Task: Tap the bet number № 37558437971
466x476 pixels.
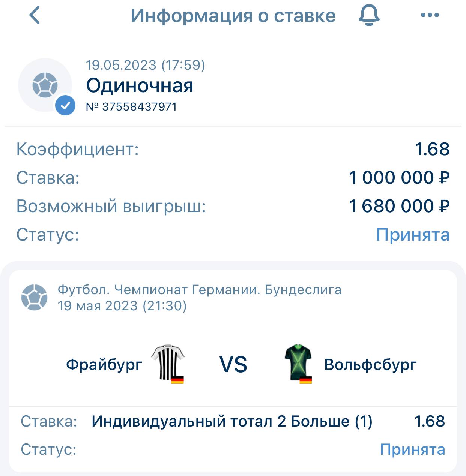Action: pyautogui.click(x=131, y=107)
